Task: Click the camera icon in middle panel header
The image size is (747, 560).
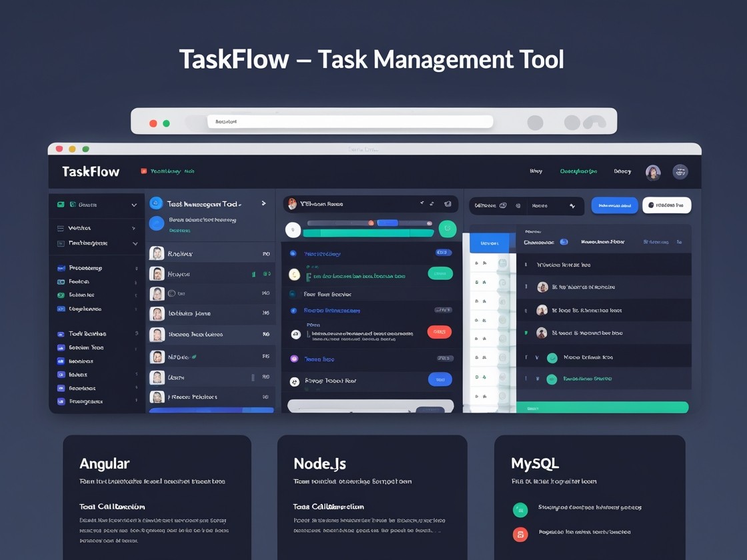Action: pyautogui.click(x=448, y=204)
